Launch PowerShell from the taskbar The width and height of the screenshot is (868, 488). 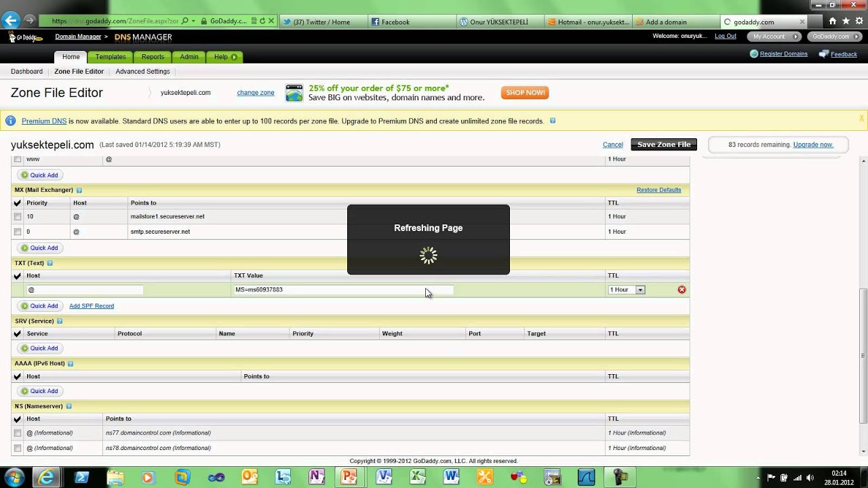[x=81, y=477]
